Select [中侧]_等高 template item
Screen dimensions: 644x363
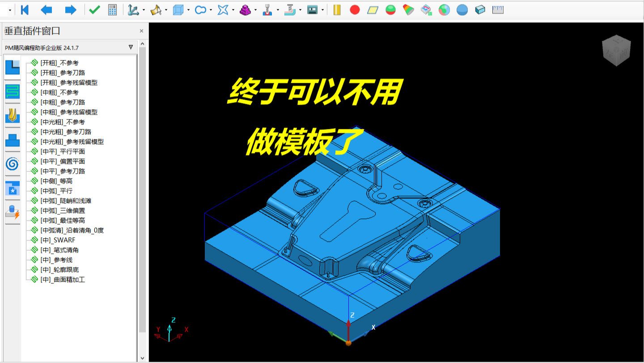tap(56, 181)
